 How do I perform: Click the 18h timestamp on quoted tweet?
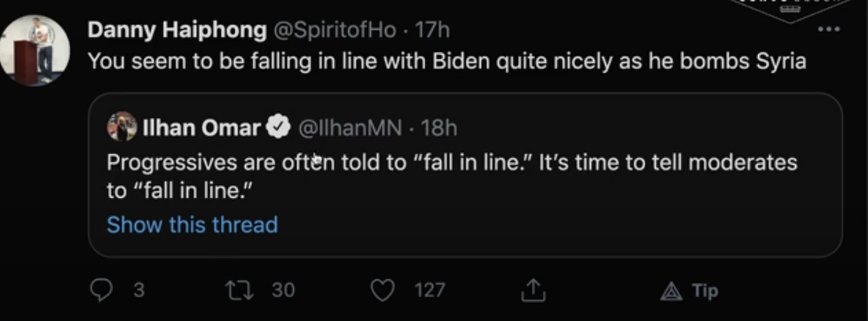pos(438,129)
